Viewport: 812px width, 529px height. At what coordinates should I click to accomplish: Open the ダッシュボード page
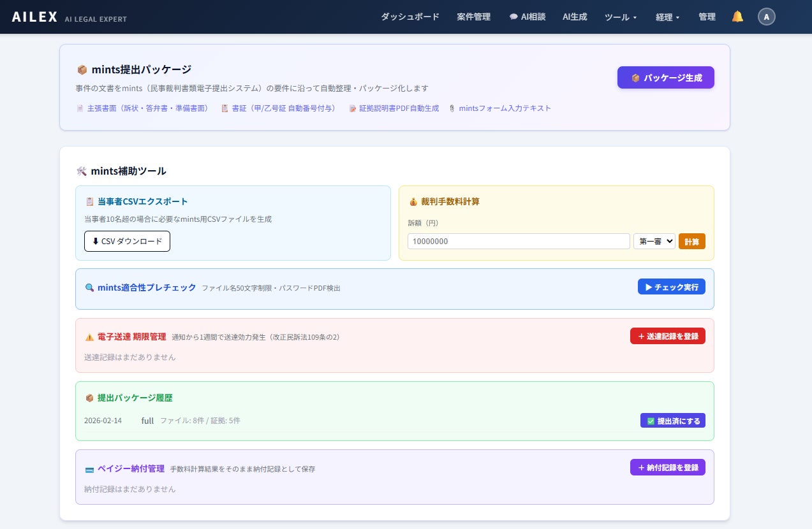(x=410, y=17)
